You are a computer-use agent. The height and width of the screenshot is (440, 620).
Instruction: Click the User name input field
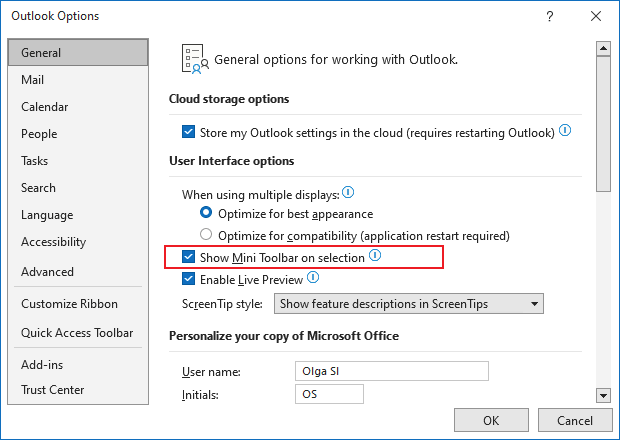pos(392,371)
